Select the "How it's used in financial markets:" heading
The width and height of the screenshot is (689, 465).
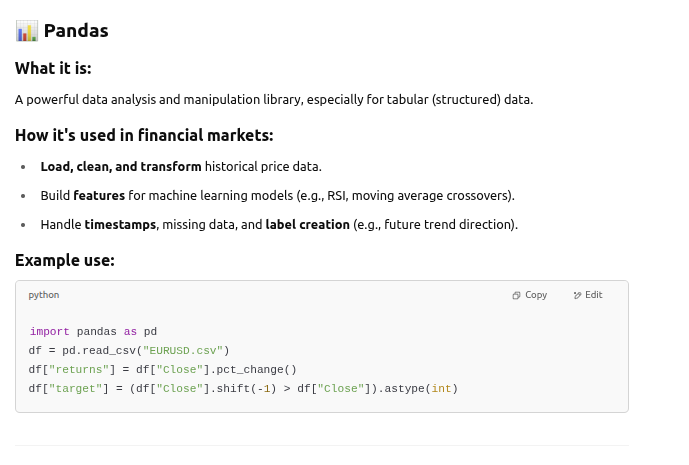[x=144, y=135]
